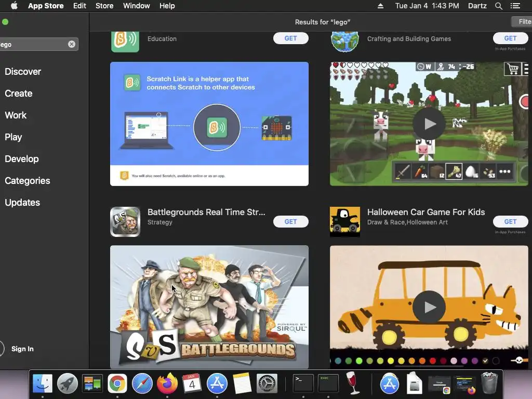Go to the Categories section
Viewport: 532px width, 399px height.
pos(28,180)
